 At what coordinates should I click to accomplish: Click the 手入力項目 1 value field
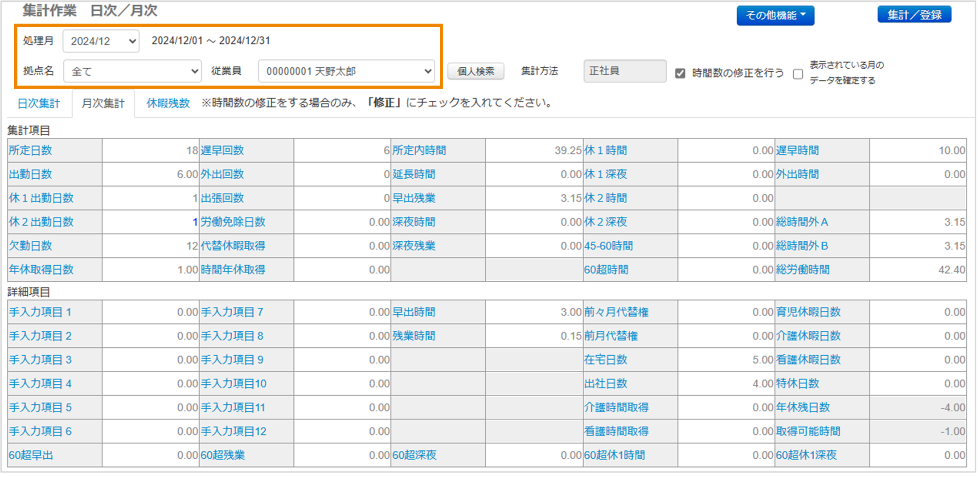tap(151, 312)
